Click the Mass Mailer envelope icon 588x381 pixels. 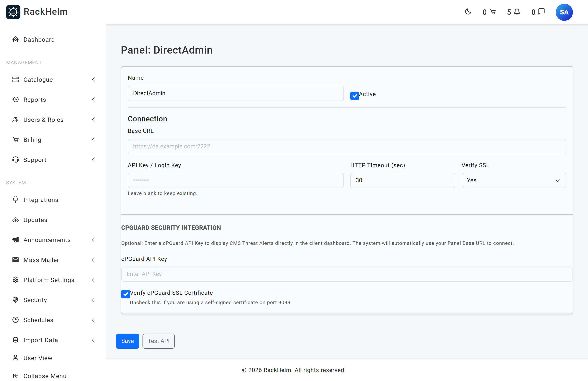(x=15, y=260)
